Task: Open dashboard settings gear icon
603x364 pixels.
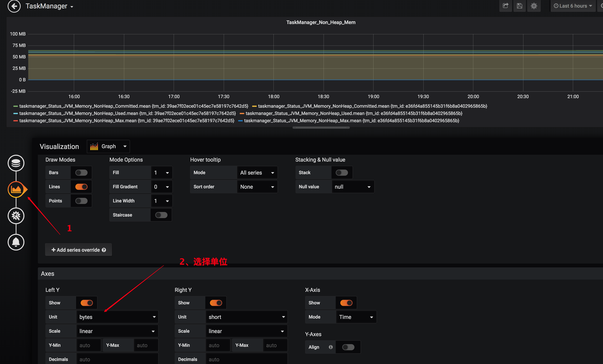Action: tap(534, 6)
